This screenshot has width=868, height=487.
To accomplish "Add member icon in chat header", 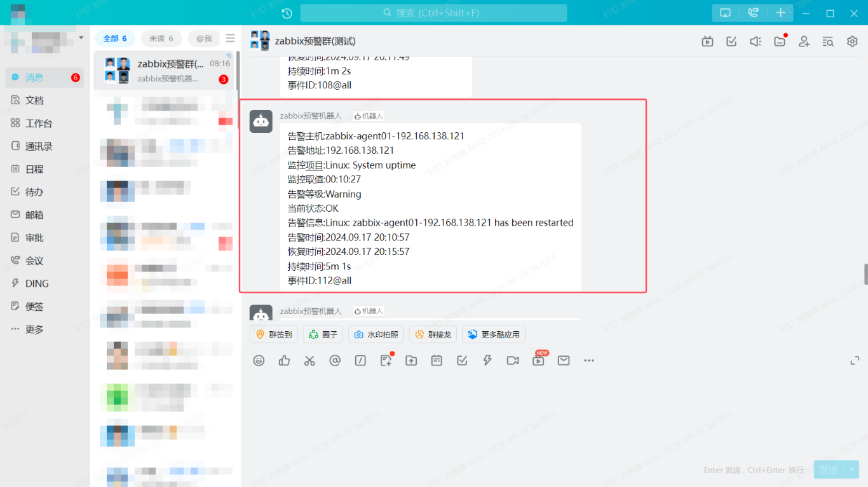I will [x=804, y=41].
